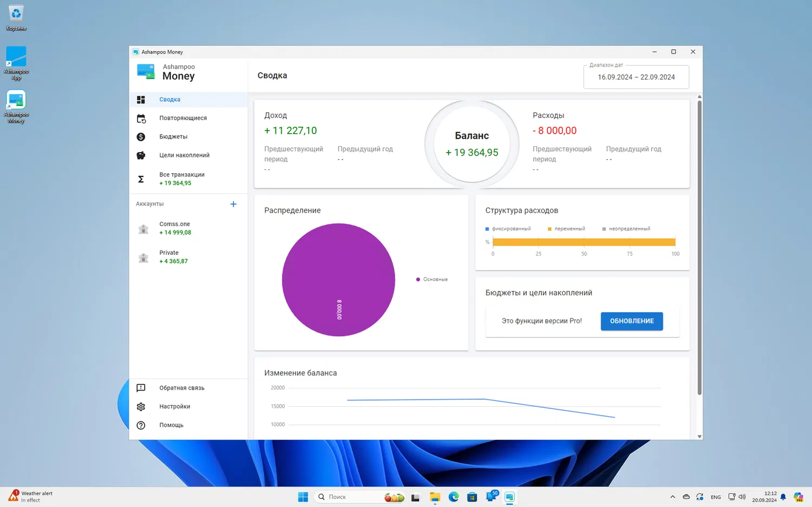Open the recurring transactions calendar icon

pos(141,118)
